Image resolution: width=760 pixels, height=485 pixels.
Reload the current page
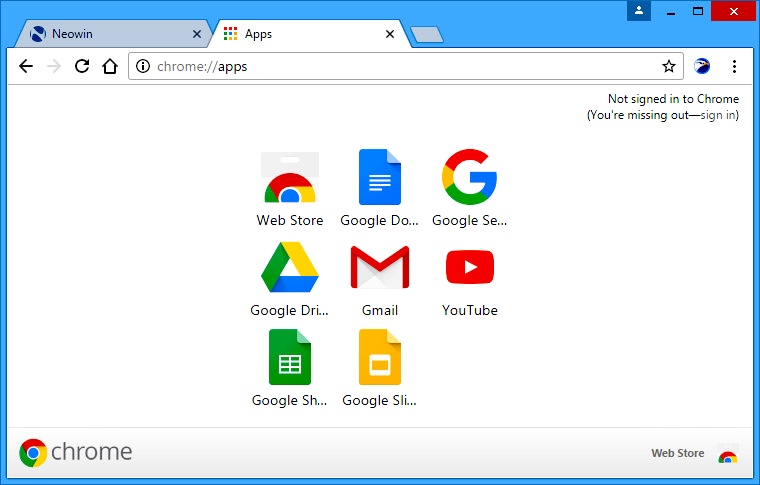[82, 67]
